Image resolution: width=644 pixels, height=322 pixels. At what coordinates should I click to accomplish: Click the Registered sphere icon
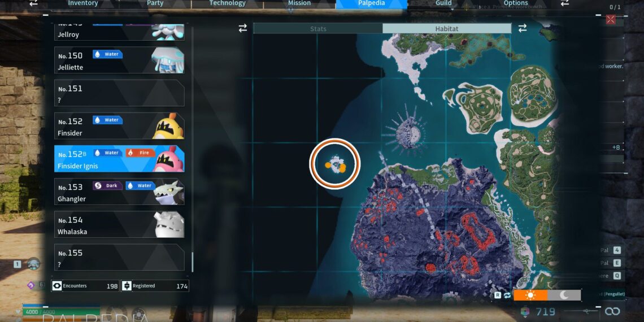pos(127,286)
